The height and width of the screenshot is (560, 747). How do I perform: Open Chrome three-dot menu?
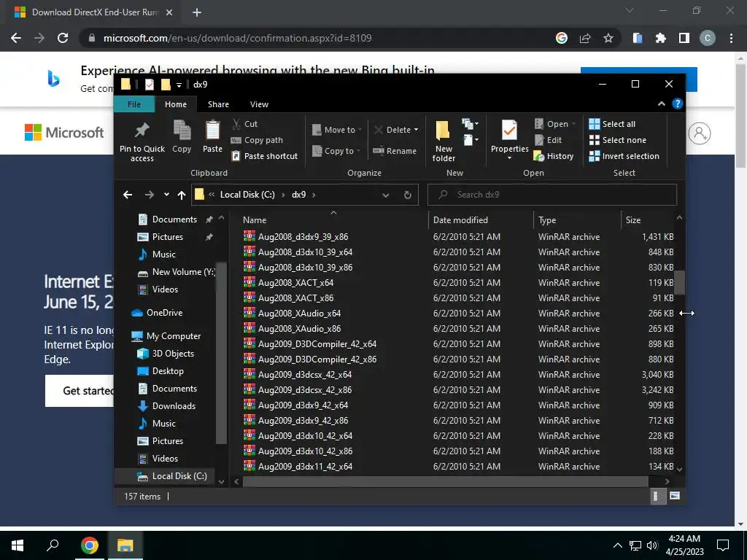tap(731, 38)
